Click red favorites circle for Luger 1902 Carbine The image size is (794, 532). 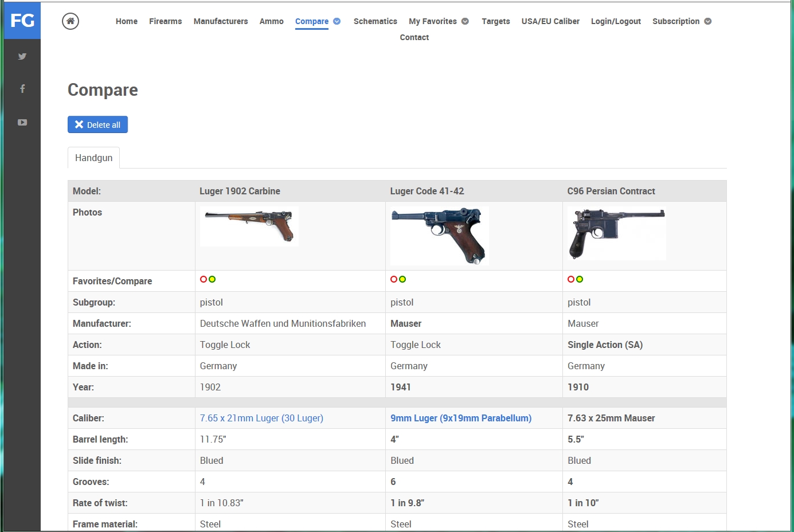[204, 279]
